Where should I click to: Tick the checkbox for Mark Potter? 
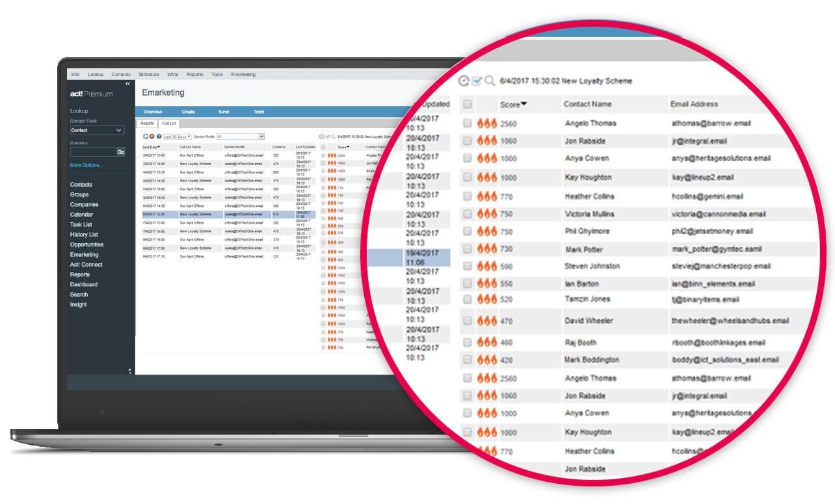(467, 249)
